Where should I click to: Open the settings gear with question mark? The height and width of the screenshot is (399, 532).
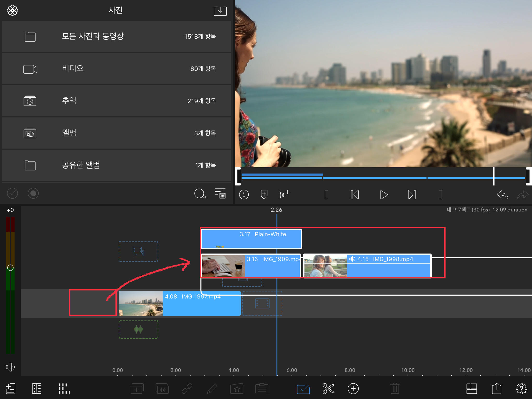point(521,389)
